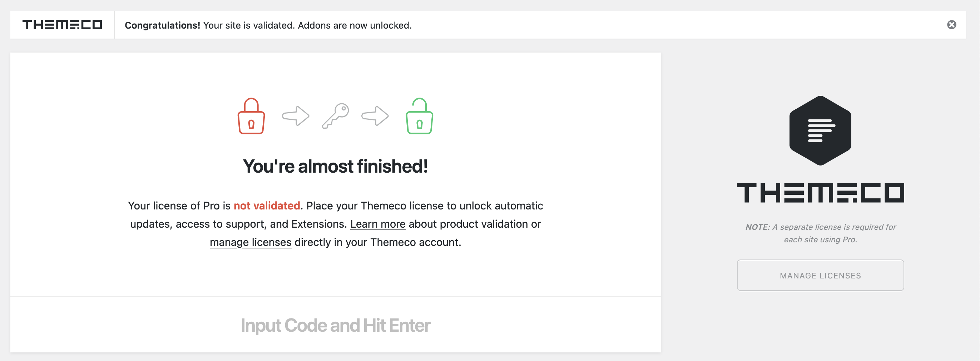This screenshot has height=361, width=980.
Task: Click the "Addons are now unlocked" message
Action: [x=355, y=25]
